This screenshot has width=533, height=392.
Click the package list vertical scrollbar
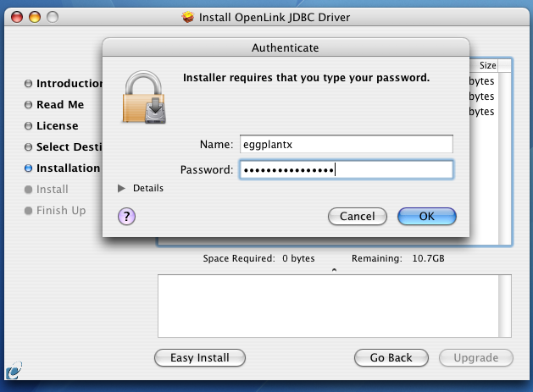point(505,158)
